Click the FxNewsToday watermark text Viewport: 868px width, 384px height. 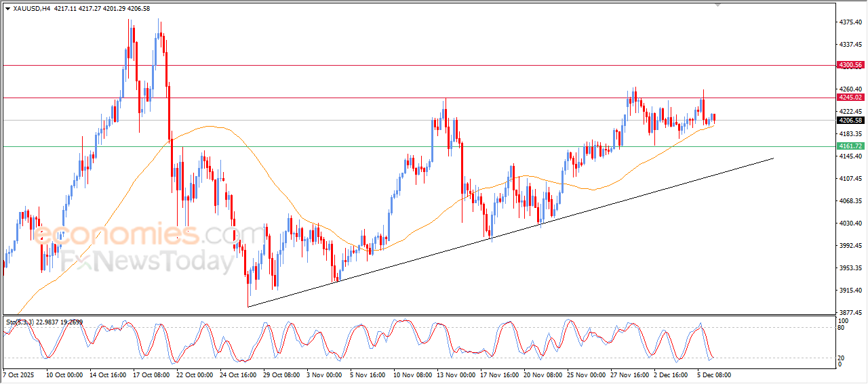click(147, 261)
